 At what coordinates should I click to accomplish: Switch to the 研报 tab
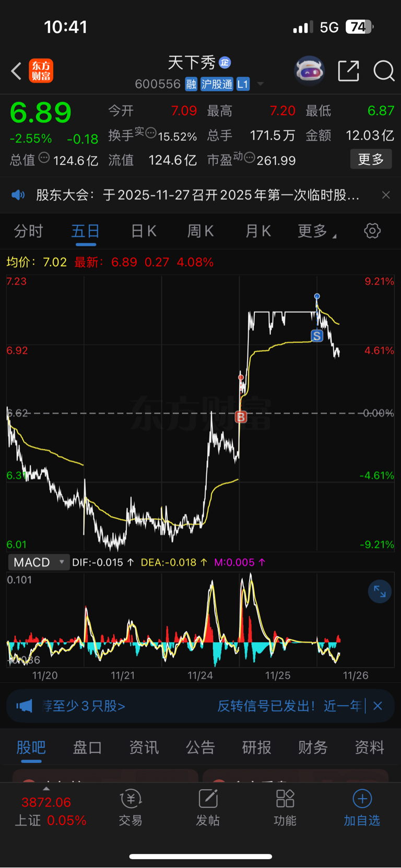(256, 747)
